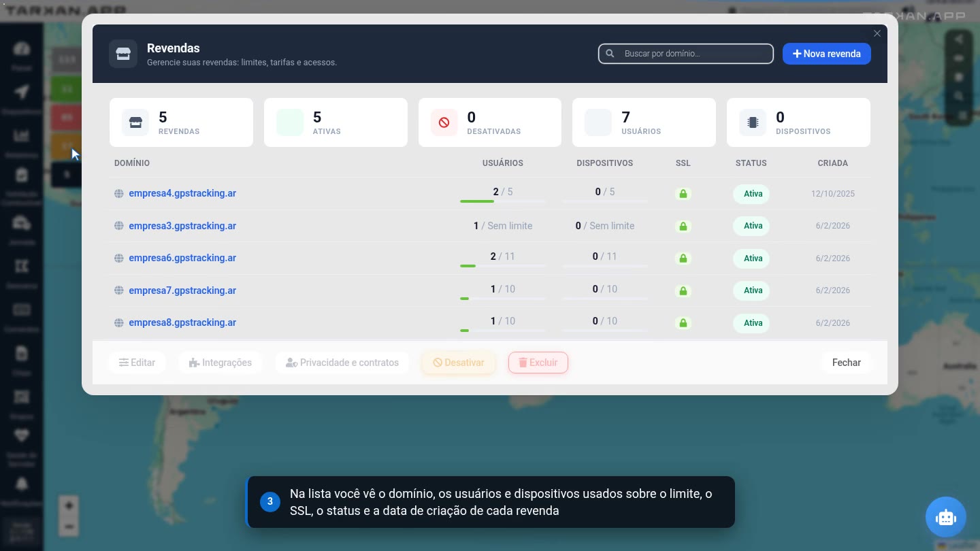Screen dimensions: 980x551
Task: Click the '1 / Sem limite' users value
Action: (x=503, y=226)
